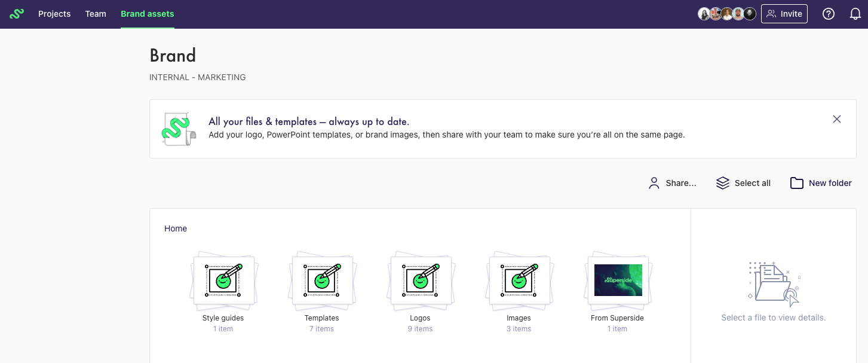Image resolution: width=868 pixels, height=363 pixels.
Task: Open the Images folder
Action: point(519,281)
